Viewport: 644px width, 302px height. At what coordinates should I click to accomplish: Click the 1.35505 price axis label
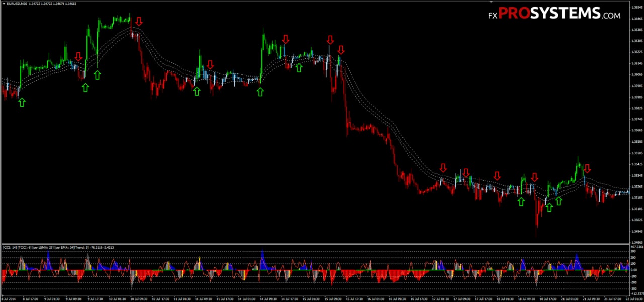point(636,153)
